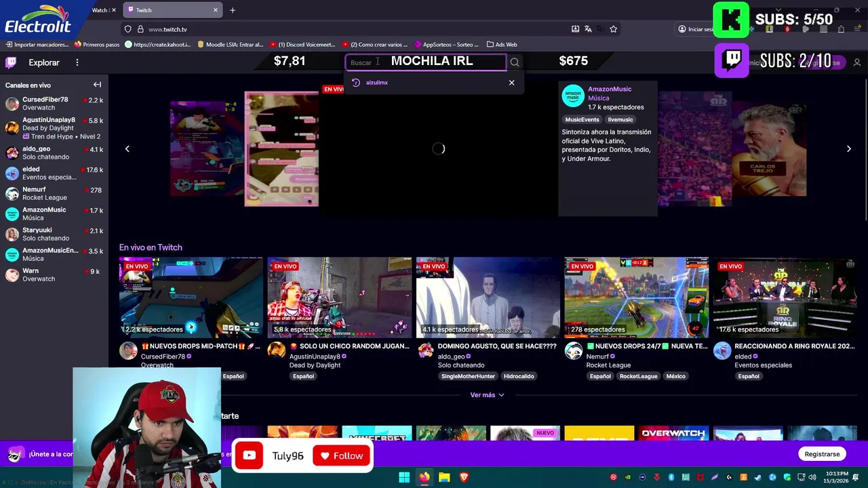868x488 pixels.
Task: Click the Importar marcadores bookmark item
Action: 37,45
